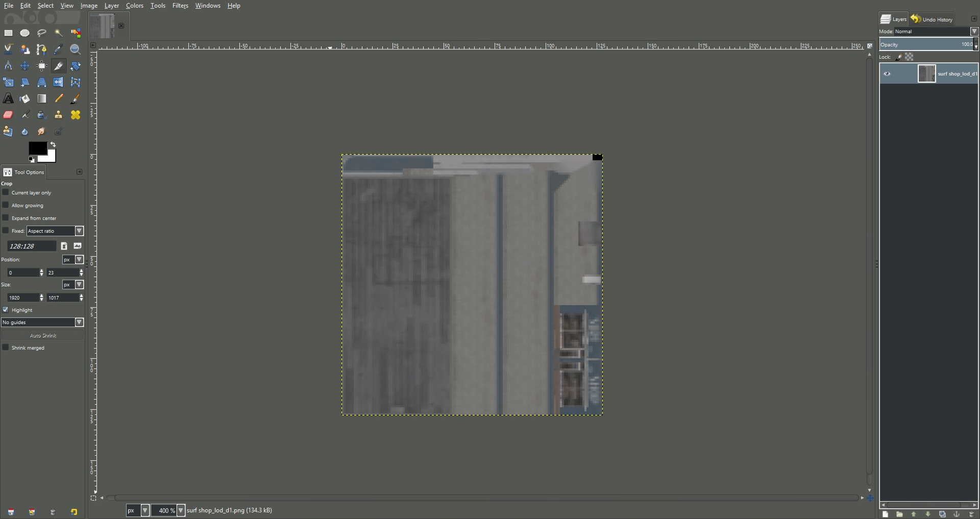This screenshot has height=519, width=980.
Task: Adjust the layer Opacity slider
Action: [926, 45]
